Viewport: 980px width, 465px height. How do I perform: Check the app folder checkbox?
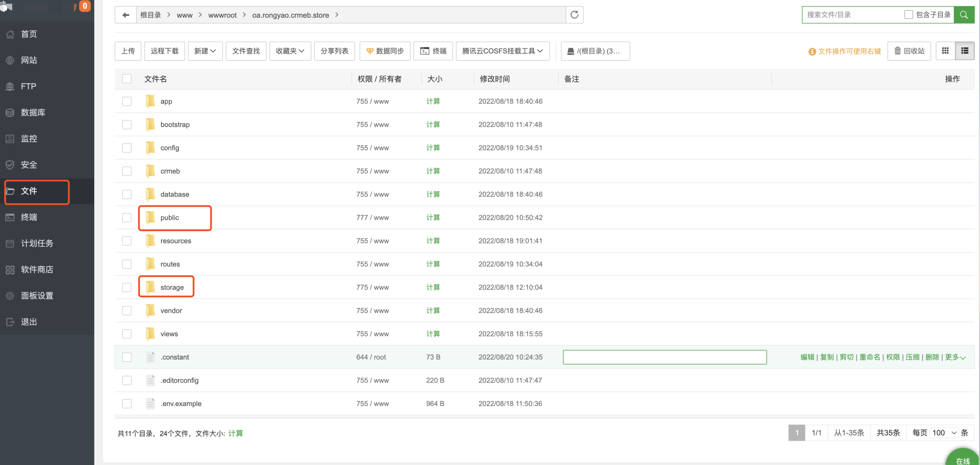click(x=127, y=102)
